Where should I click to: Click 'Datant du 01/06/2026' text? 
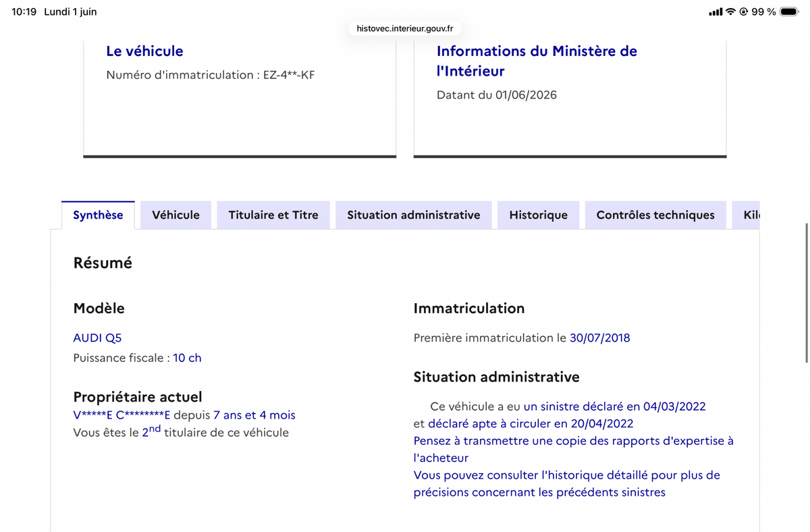(x=497, y=95)
